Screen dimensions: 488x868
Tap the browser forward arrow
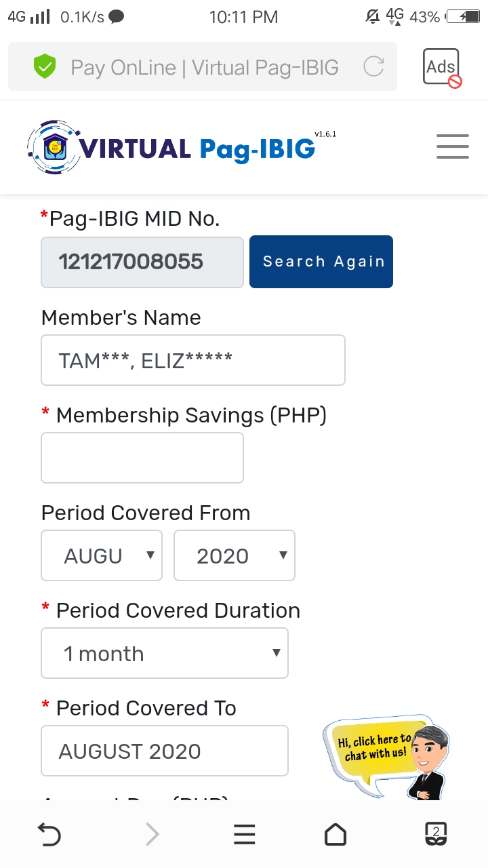pos(152,835)
